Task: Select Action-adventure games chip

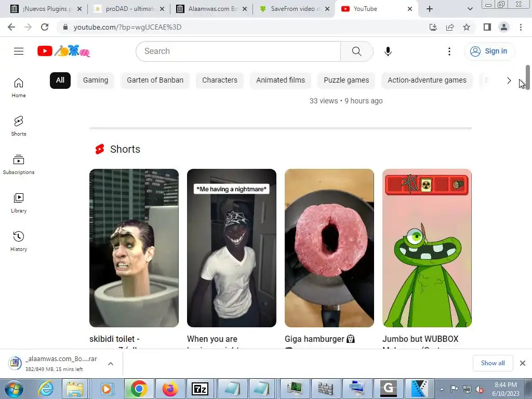Action: pyautogui.click(x=427, y=81)
